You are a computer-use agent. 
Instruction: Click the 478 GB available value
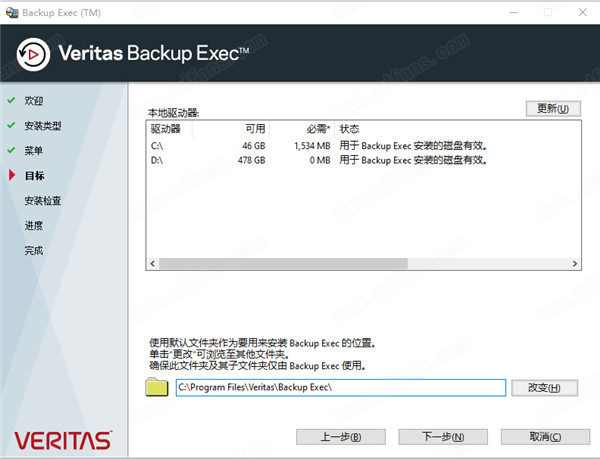point(251,160)
